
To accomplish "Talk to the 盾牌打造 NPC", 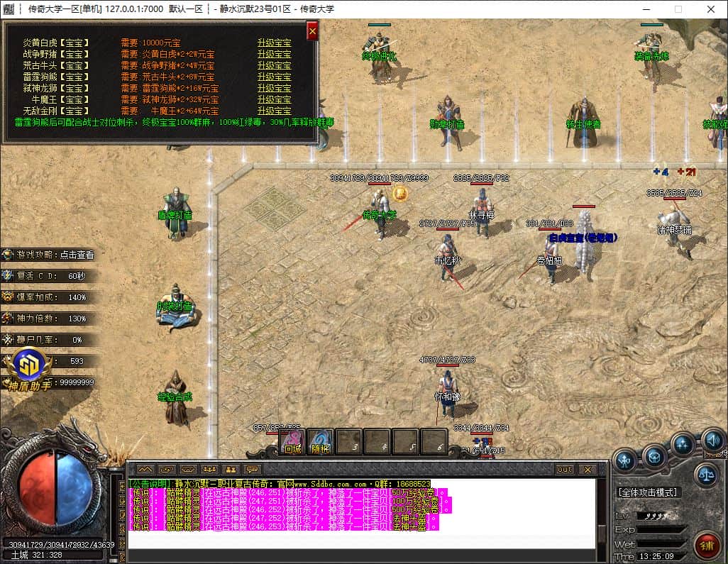I will (175, 214).
